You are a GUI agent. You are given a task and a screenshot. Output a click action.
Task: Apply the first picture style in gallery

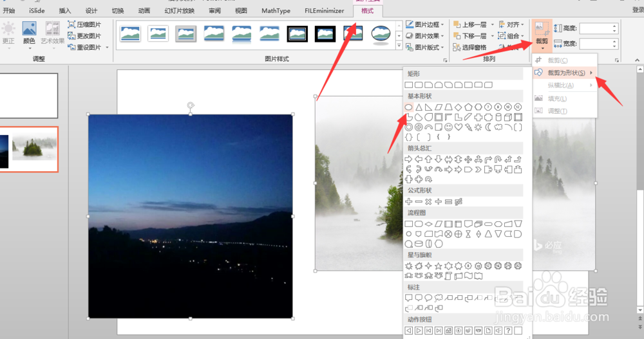[x=131, y=34]
